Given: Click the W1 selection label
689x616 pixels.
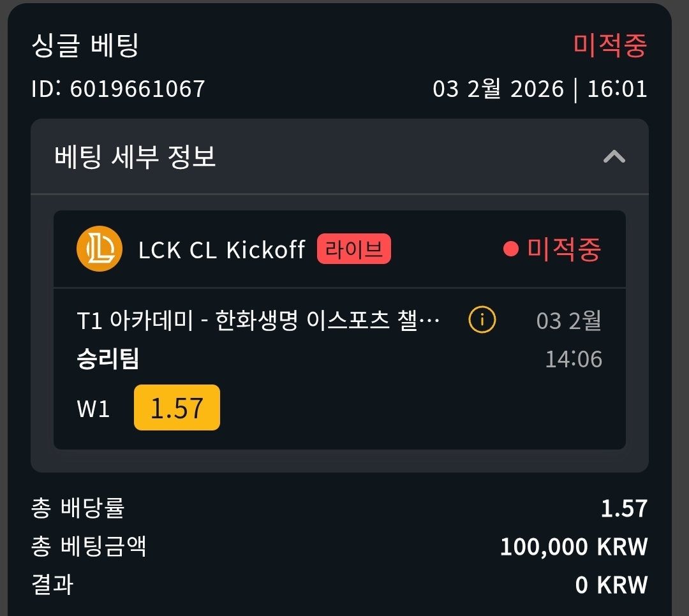Looking at the screenshot, I should click(x=93, y=408).
